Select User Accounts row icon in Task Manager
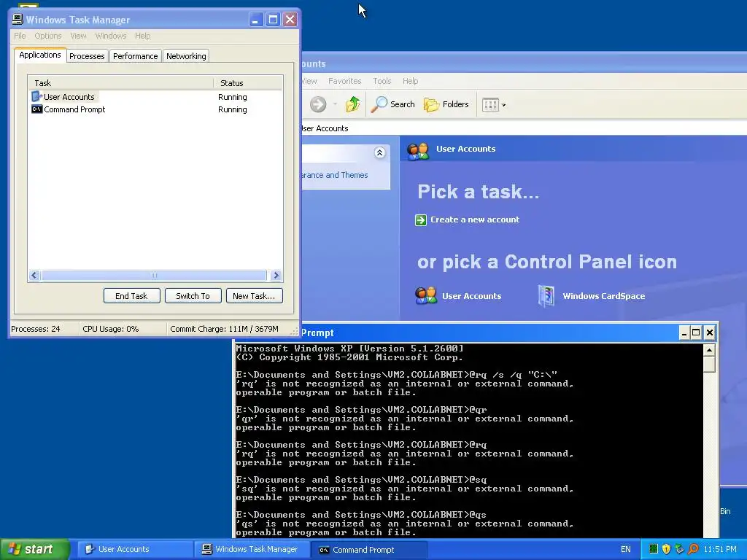Image resolution: width=747 pixels, height=560 pixels. 36,97
